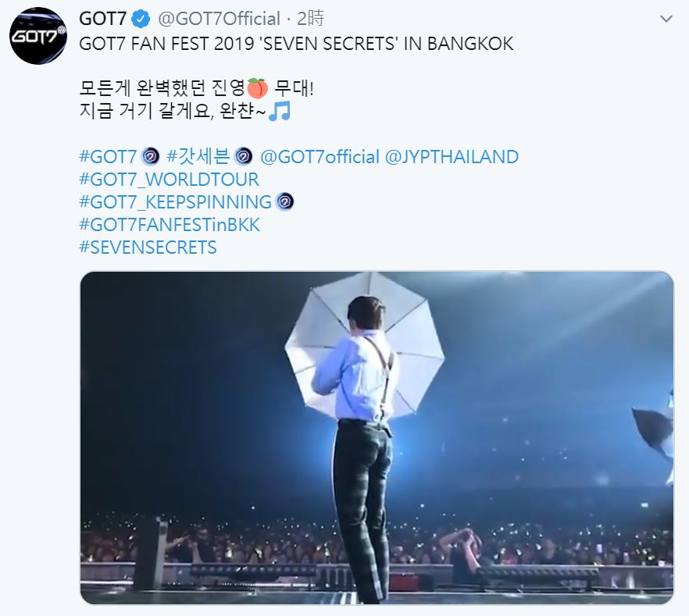Click the #GOT7FANFESTinBKK hashtag
The image size is (689, 616).
170,225
